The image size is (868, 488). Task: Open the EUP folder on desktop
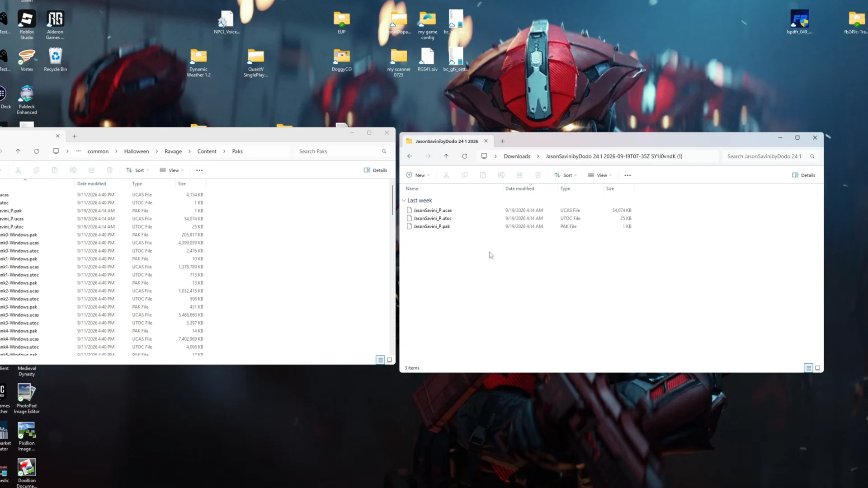341,23
